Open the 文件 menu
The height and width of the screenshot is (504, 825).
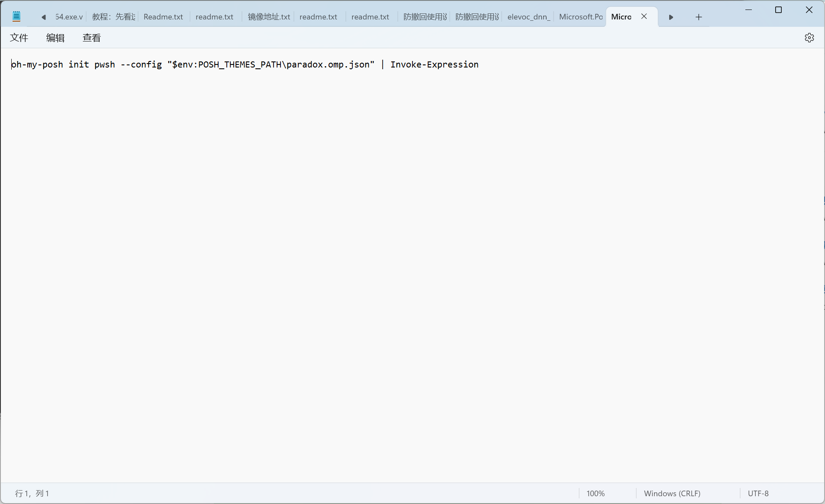click(x=19, y=38)
